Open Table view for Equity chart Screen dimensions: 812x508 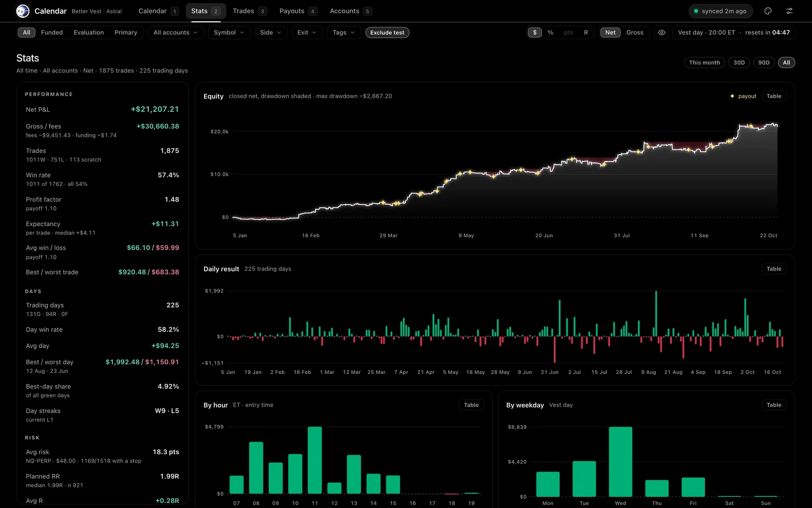coord(774,96)
